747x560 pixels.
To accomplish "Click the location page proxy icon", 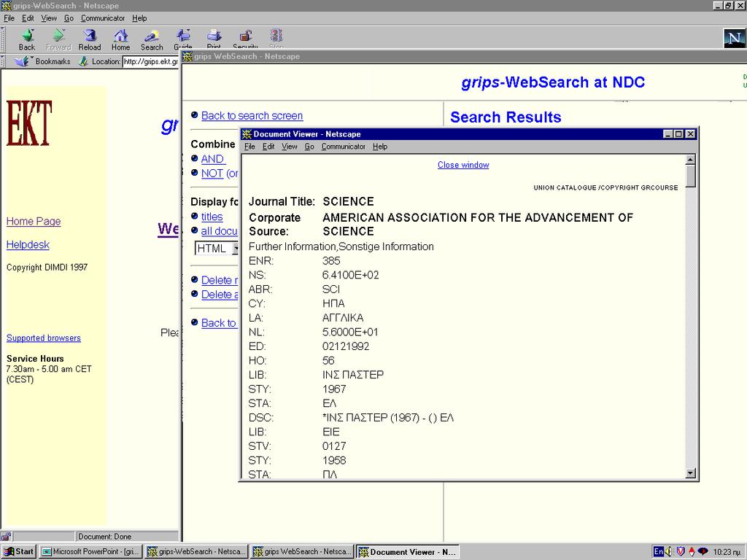I will click(83, 61).
